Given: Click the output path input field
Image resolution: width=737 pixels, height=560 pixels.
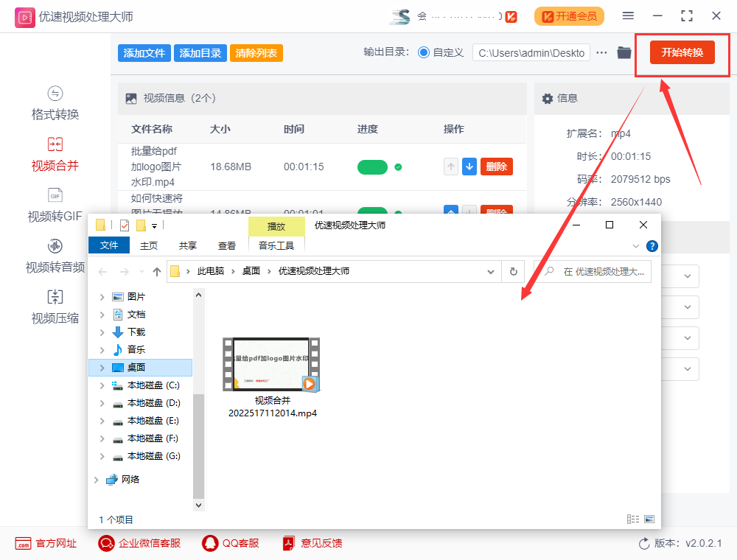Looking at the screenshot, I should point(531,52).
